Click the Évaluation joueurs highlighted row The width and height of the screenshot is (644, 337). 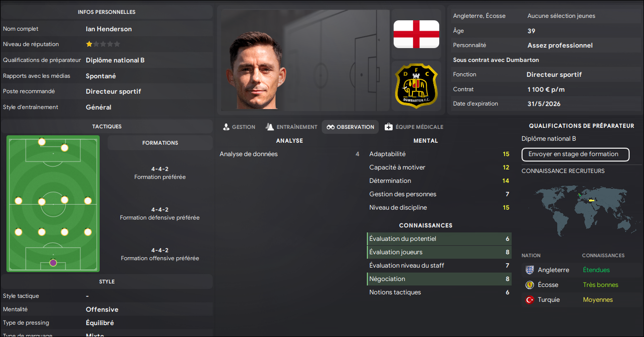pyautogui.click(x=439, y=252)
